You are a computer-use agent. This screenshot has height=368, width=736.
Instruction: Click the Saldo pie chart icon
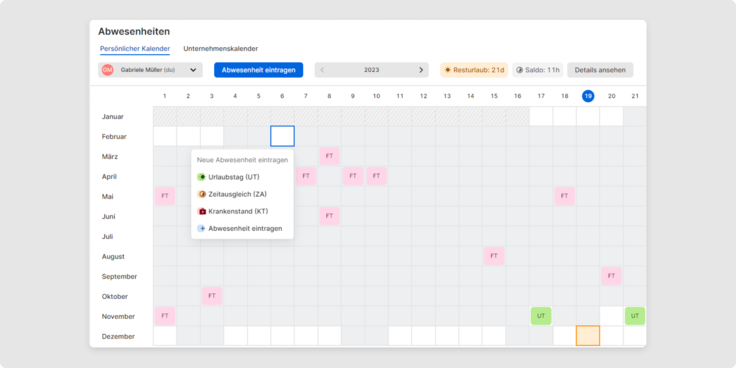pyautogui.click(x=520, y=70)
